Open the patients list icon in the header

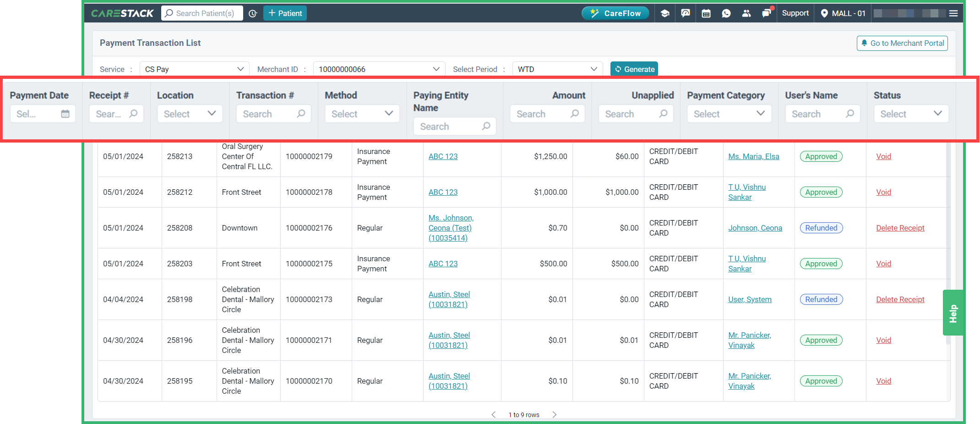click(x=746, y=13)
